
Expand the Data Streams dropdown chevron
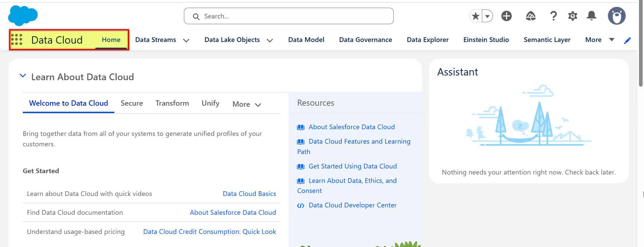186,40
